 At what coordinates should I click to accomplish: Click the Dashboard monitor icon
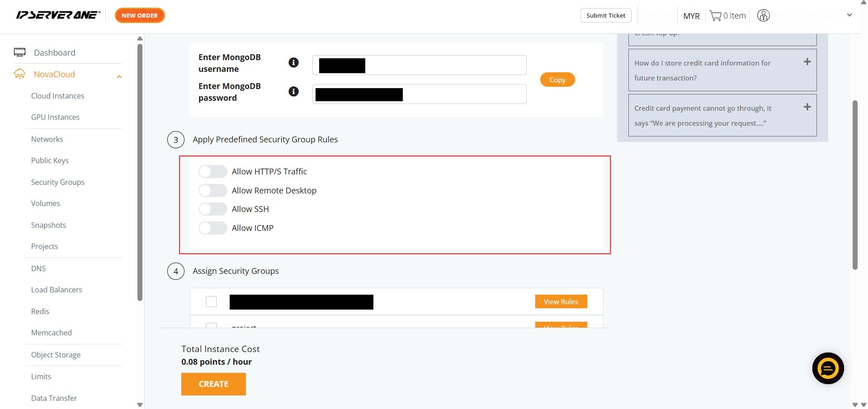tap(20, 52)
